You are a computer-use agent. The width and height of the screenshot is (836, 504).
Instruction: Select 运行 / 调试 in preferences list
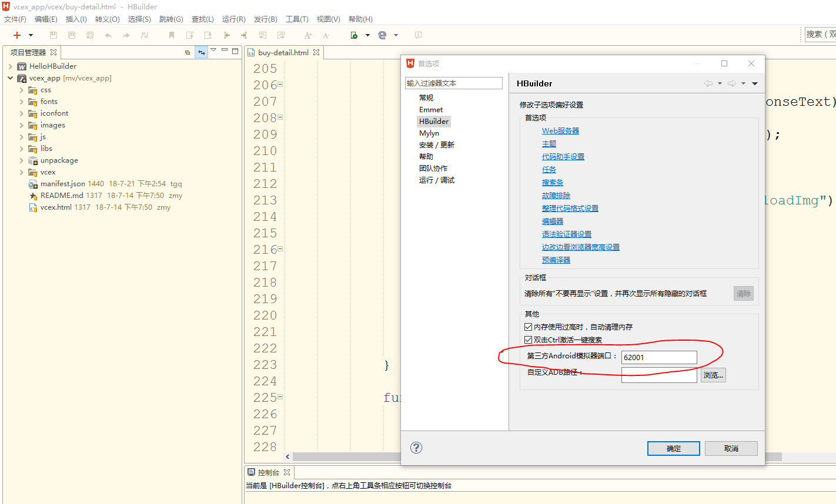coord(437,180)
